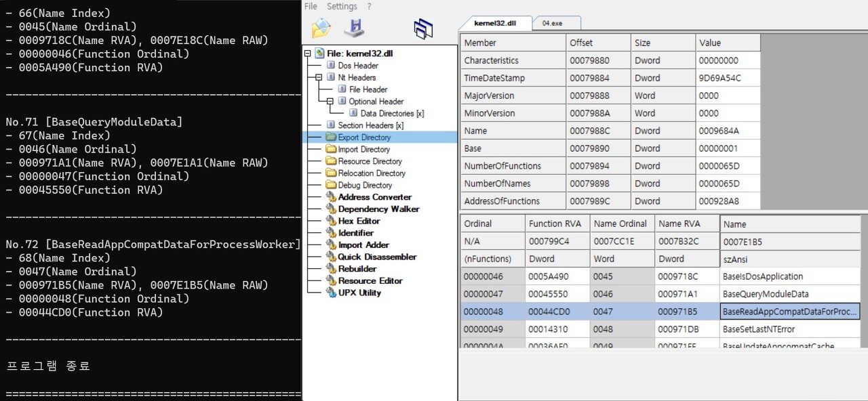
Task: Launch the Identifier tool icon
Action: (331, 232)
